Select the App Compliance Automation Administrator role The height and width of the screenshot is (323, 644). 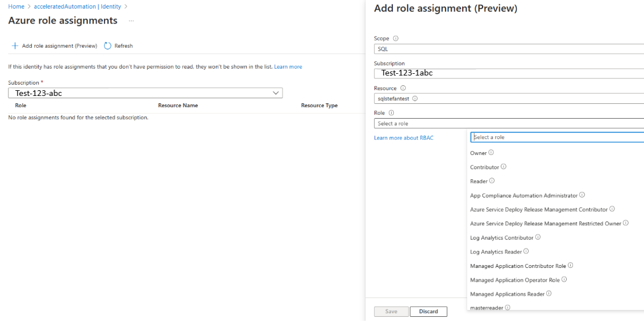click(x=523, y=196)
